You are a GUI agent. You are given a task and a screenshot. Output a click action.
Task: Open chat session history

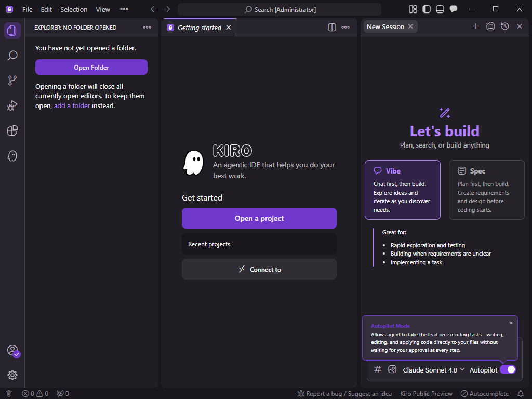click(x=505, y=26)
